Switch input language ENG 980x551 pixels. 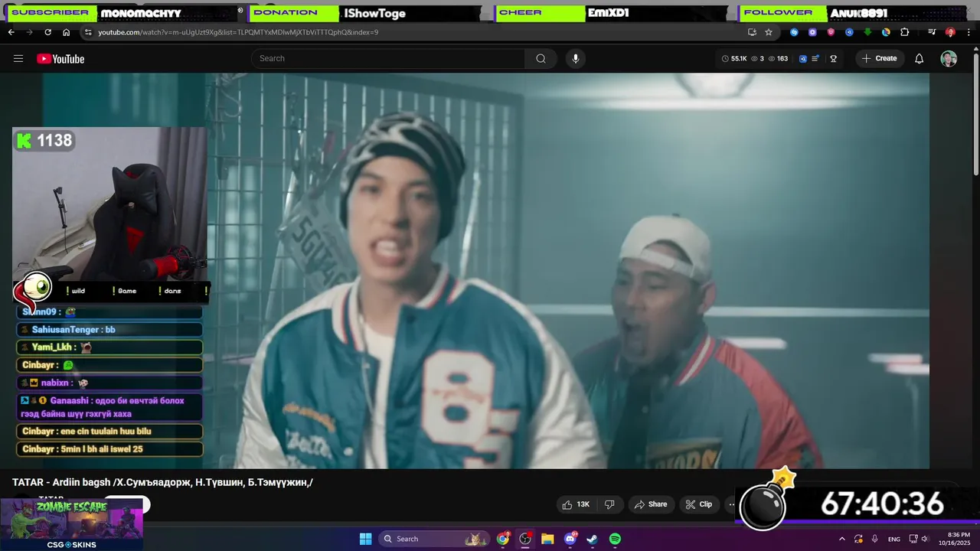click(x=894, y=539)
